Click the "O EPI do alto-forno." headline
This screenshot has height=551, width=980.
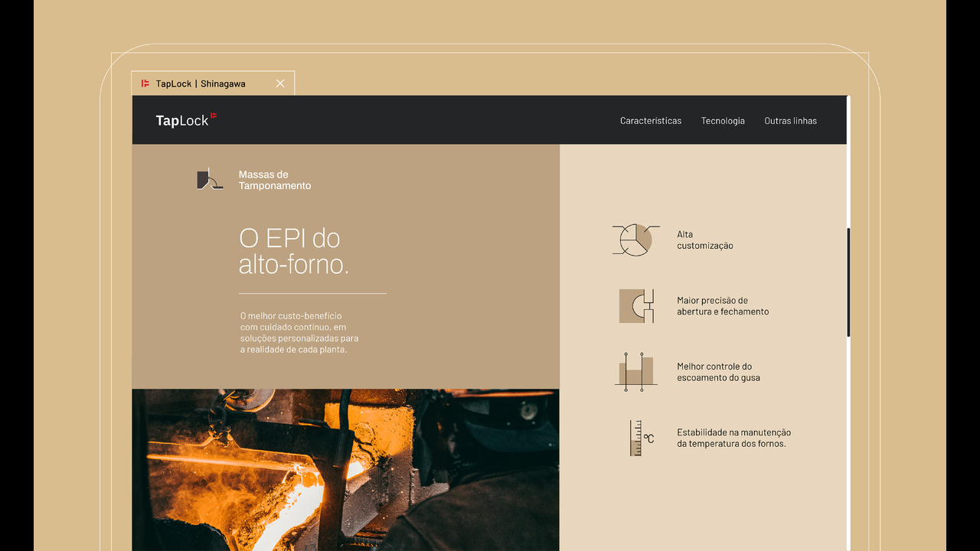click(293, 251)
